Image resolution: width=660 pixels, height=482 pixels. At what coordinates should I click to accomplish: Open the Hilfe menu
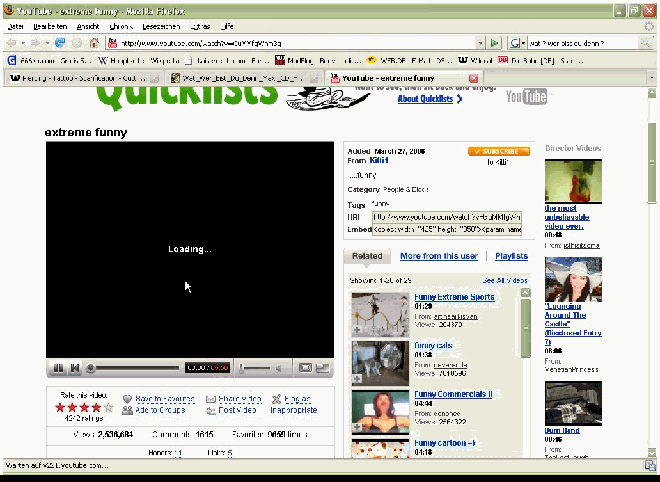[227, 26]
